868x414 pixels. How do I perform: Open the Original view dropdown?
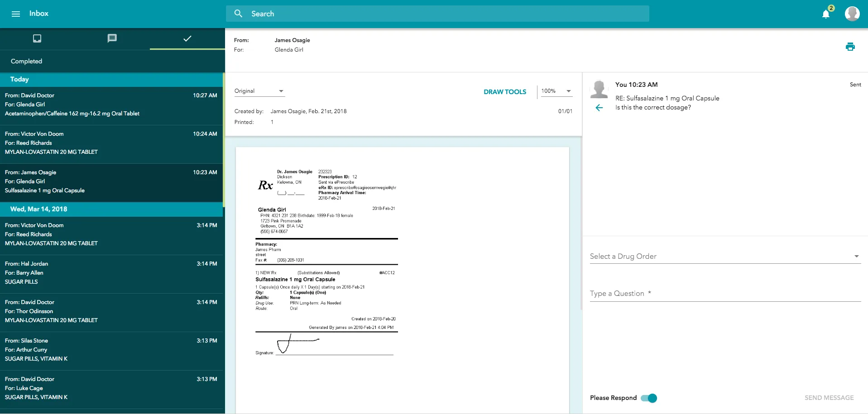pyautogui.click(x=259, y=91)
